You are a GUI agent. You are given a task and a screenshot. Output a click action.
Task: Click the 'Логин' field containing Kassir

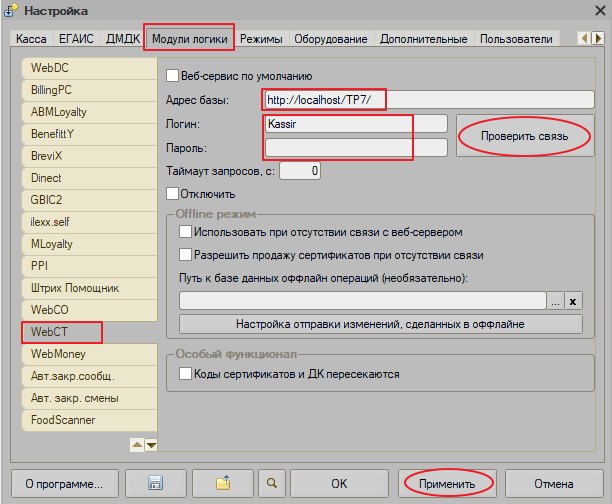356,124
